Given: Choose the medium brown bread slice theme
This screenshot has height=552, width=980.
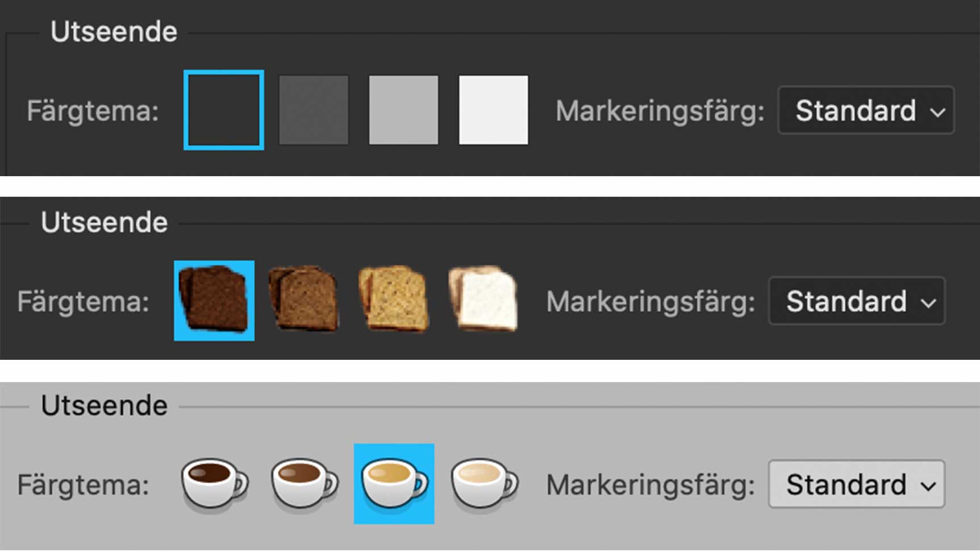Looking at the screenshot, I should [x=304, y=298].
